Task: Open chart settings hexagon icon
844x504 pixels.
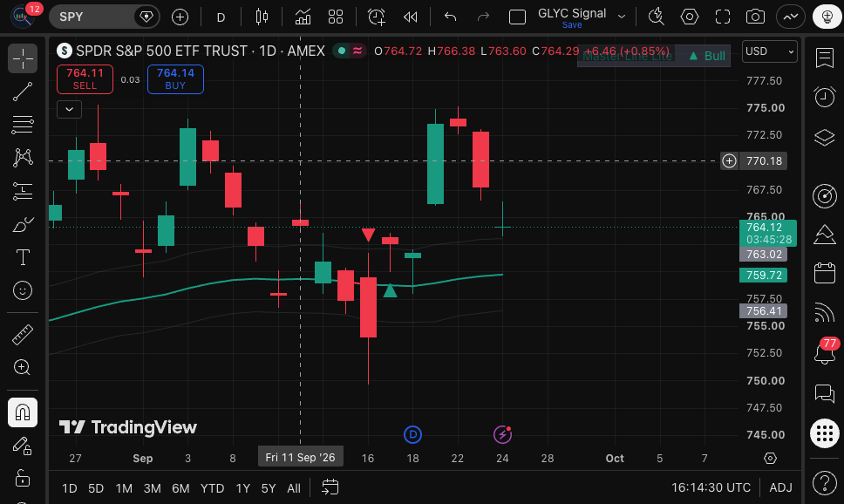Action: click(690, 17)
